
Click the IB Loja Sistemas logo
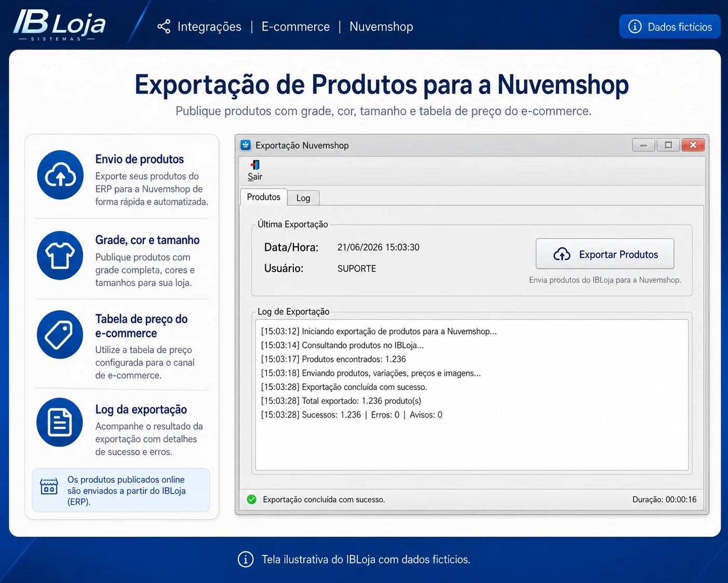point(59,25)
